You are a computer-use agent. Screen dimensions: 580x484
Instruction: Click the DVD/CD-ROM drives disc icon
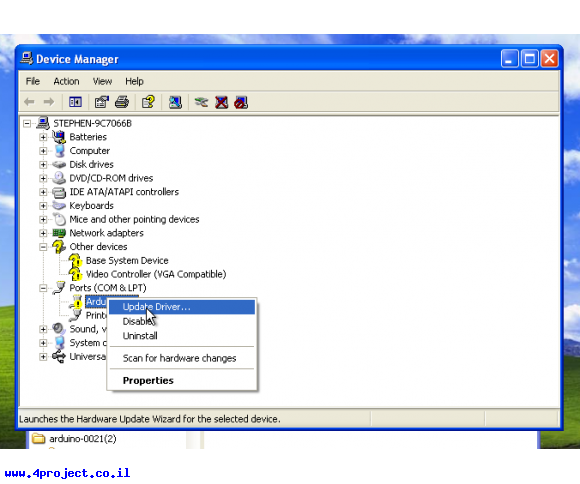(59, 178)
